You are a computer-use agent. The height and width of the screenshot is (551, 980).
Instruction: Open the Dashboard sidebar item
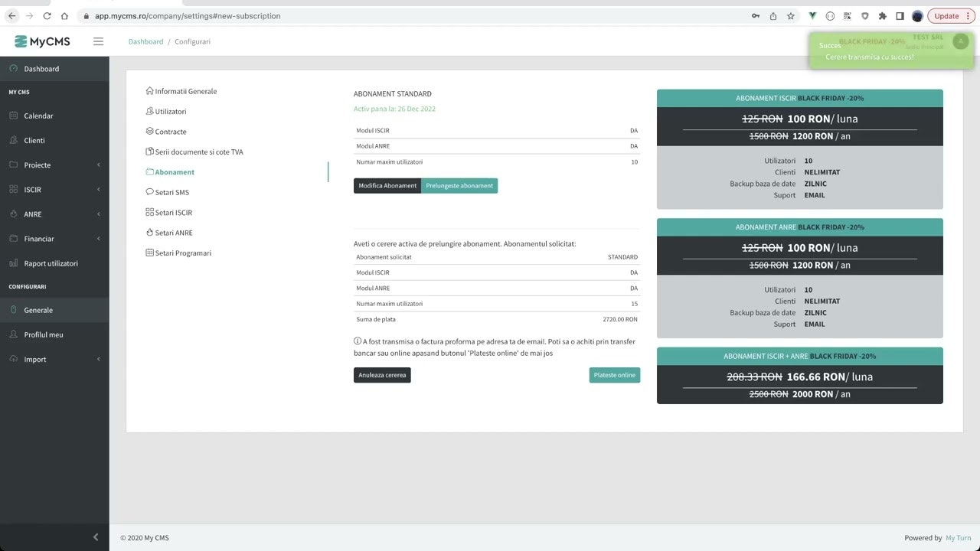54,69
